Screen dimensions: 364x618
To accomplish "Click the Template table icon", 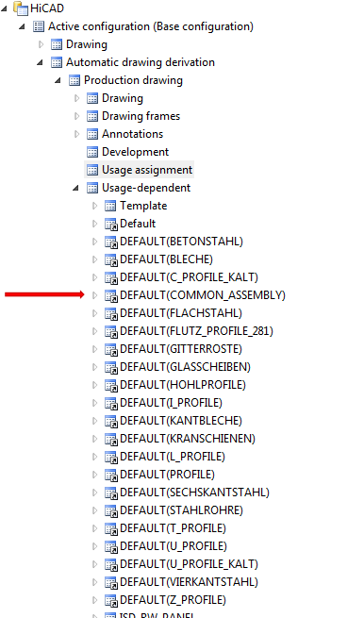I will point(110,206).
